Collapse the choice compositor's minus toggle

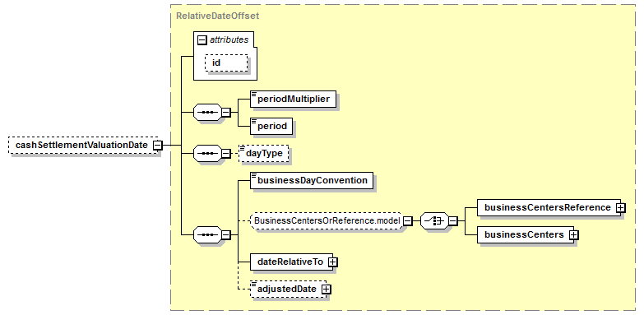pos(453,221)
